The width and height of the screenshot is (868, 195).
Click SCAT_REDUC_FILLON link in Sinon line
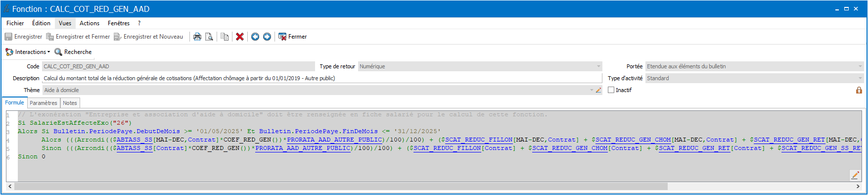pyautogui.click(x=447, y=148)
